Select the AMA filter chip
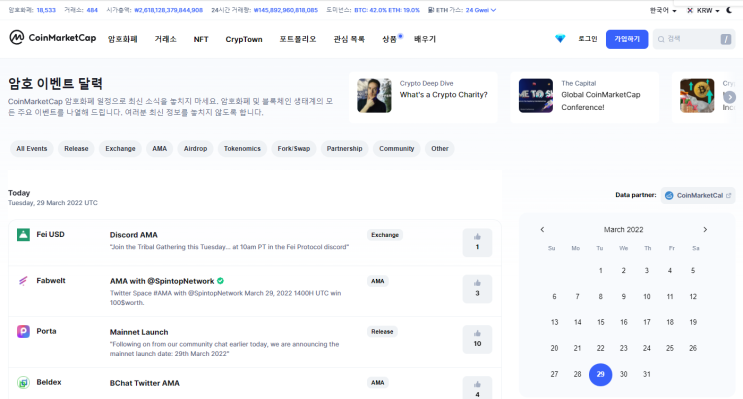 160,149
